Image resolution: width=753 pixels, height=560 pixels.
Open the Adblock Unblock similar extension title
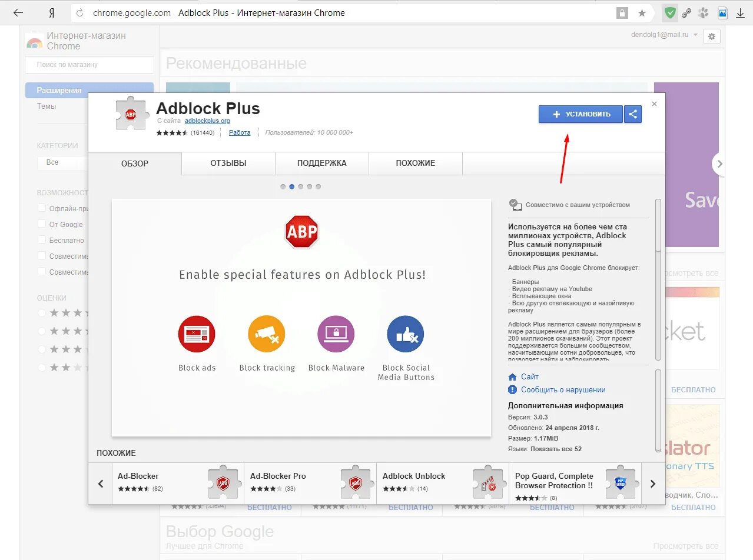(414, 476)
